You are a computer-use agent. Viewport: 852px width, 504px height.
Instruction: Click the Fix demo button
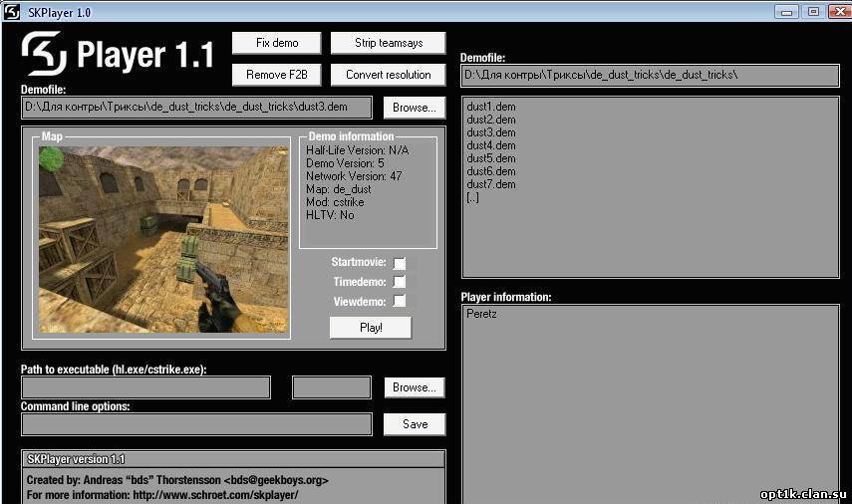pyautogui.click(x=277, y=43)
